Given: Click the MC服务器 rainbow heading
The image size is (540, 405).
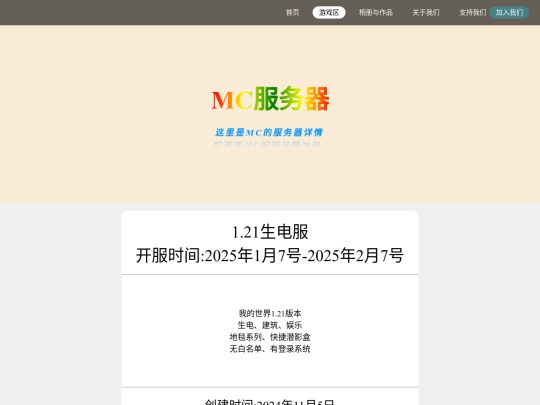Looking at the screenshot, I should coord(270,99).
